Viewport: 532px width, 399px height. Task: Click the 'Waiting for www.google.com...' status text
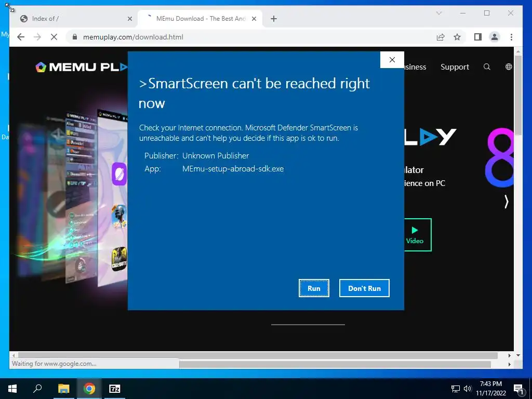tap(54, 364)
